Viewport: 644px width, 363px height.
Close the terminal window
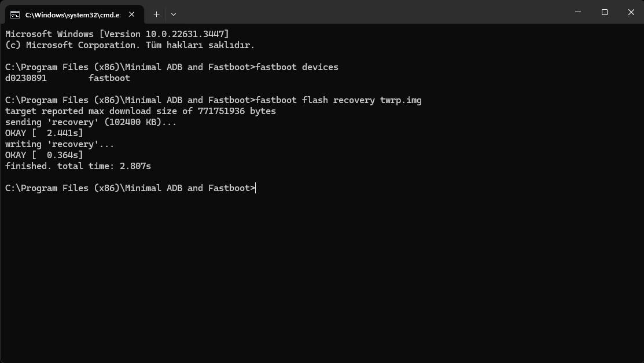[x=631, y=12]
